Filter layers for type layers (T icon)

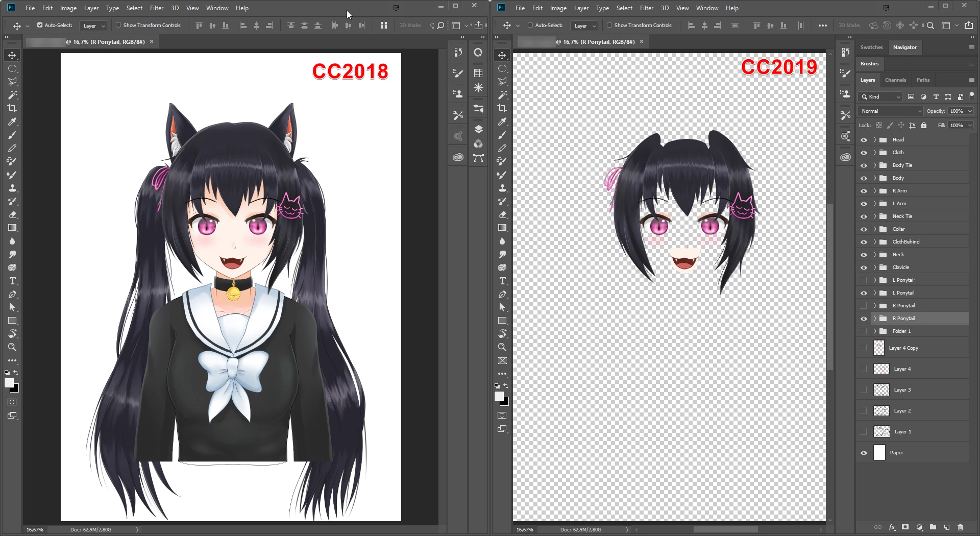(x=936, y=96)
